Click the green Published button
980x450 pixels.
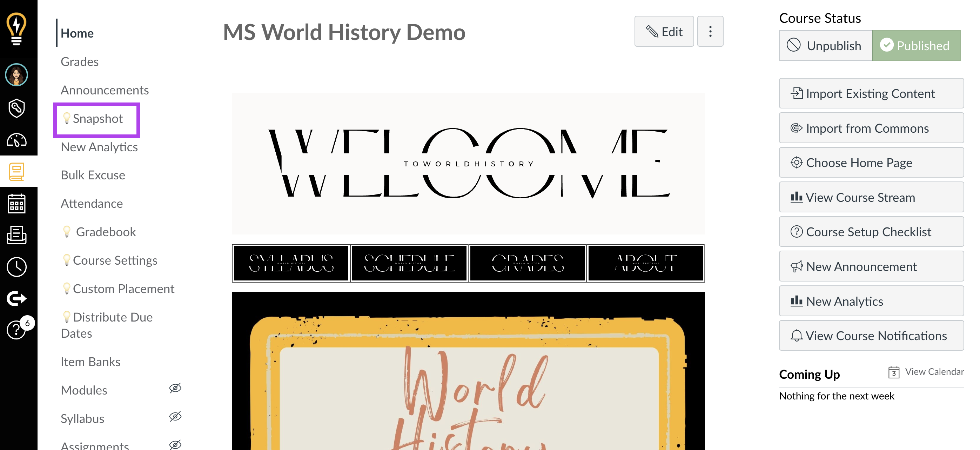(916, 45)
